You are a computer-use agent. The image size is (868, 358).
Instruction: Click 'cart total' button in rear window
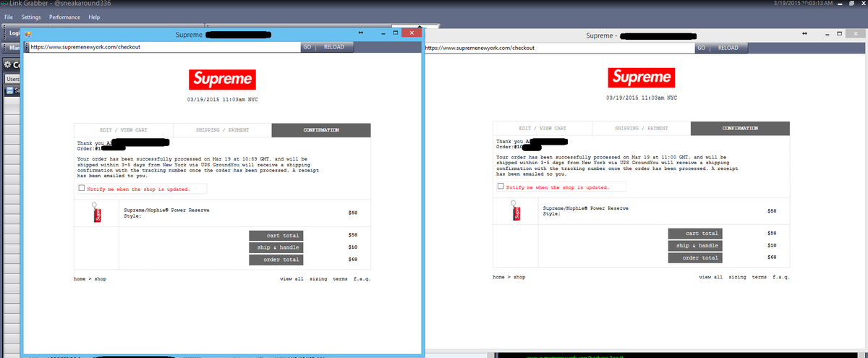click(x=694, y=233)
